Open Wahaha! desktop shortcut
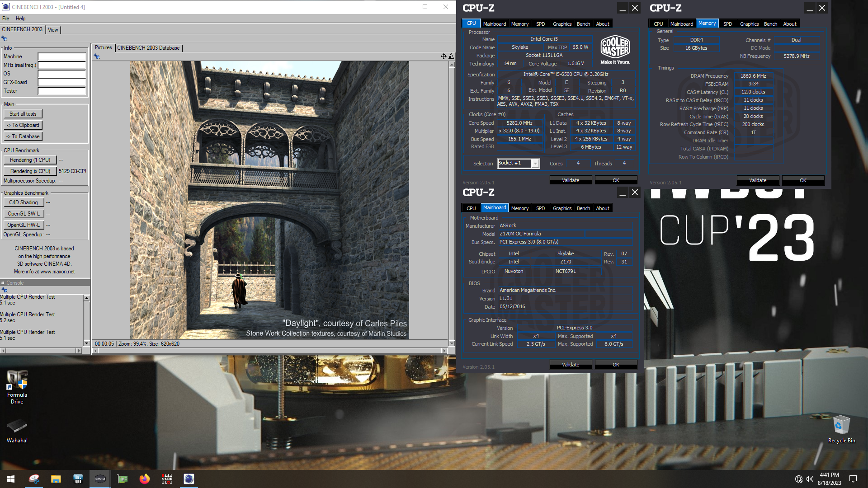Screen dimensions: 868x488 17,431
